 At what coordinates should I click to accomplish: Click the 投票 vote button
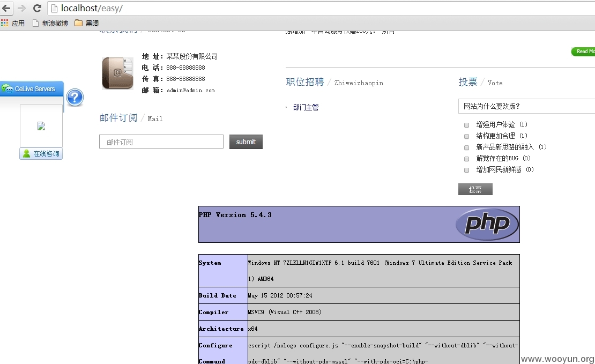(x=475, y=189)
